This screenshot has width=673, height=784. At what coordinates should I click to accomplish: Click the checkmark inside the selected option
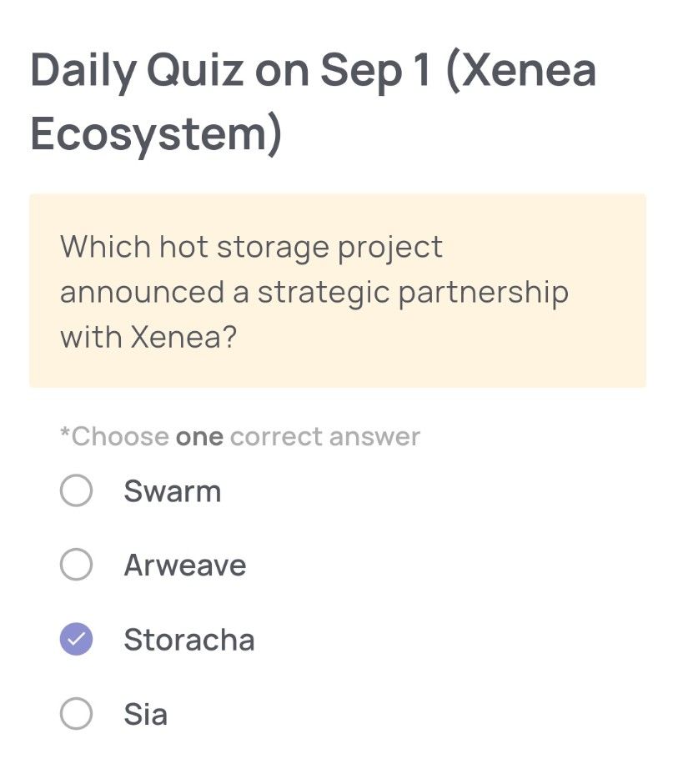[x=77, y=640]
